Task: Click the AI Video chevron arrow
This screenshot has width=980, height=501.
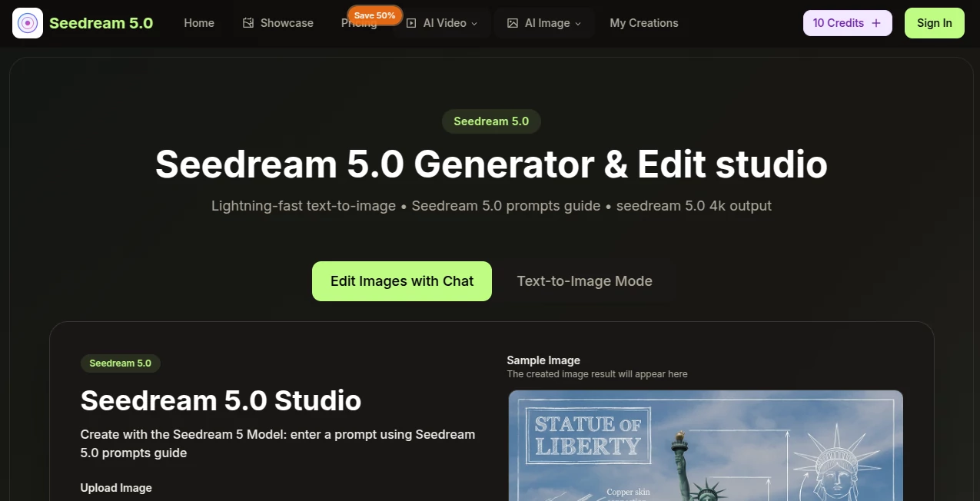Action: click(474, 23)
